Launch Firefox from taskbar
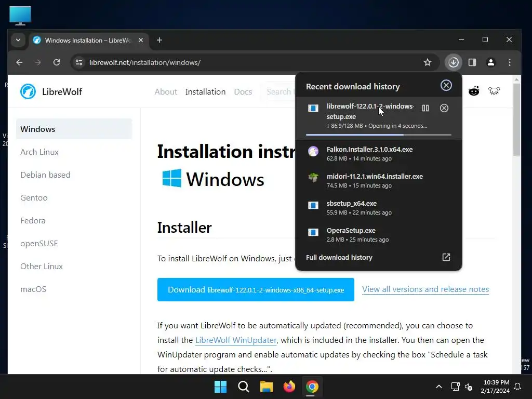This screenshot has width=532, height=399. (x=289, y=387)
